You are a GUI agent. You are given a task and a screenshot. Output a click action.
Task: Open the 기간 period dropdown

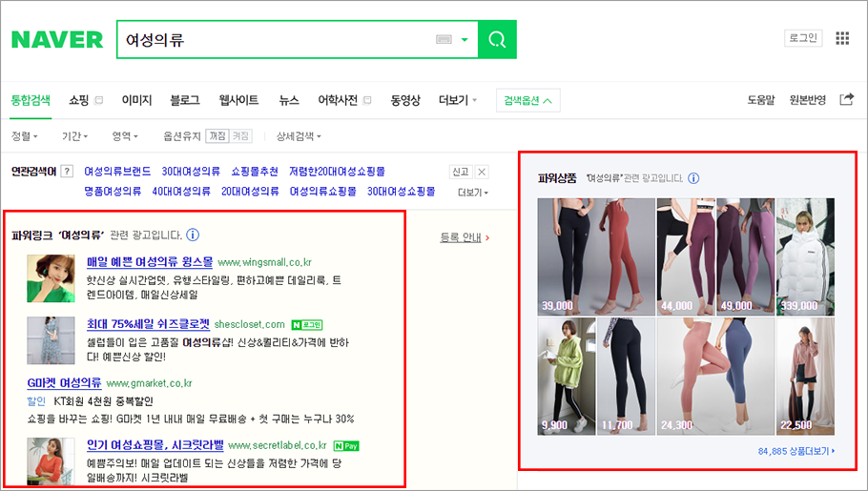(74, 136)
